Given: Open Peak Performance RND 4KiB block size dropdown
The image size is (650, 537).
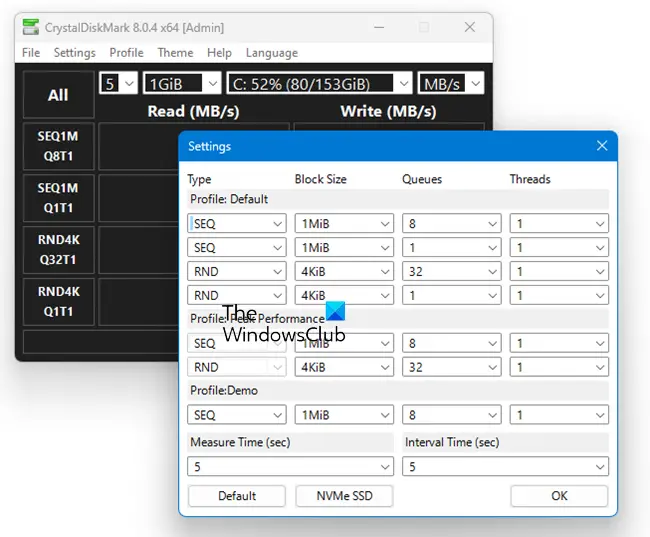Looking at the screenshot, I should pyautogui.click(x=344, y=367).
